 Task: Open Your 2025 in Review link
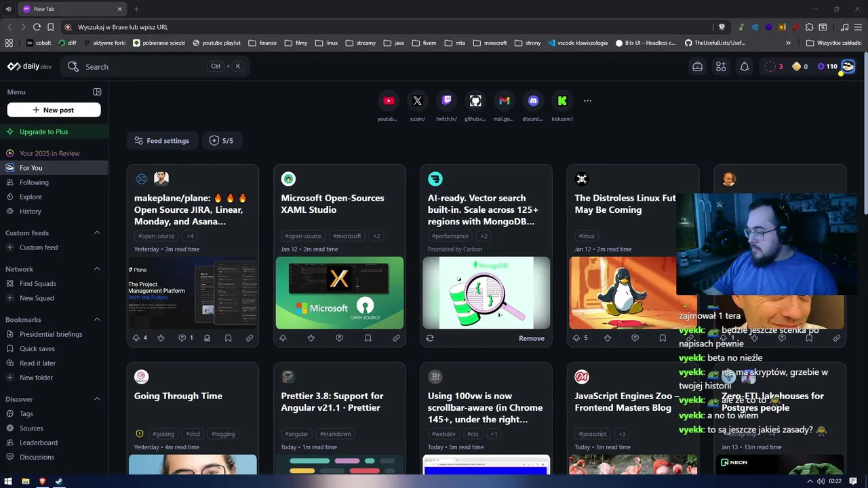click(54, 153)
